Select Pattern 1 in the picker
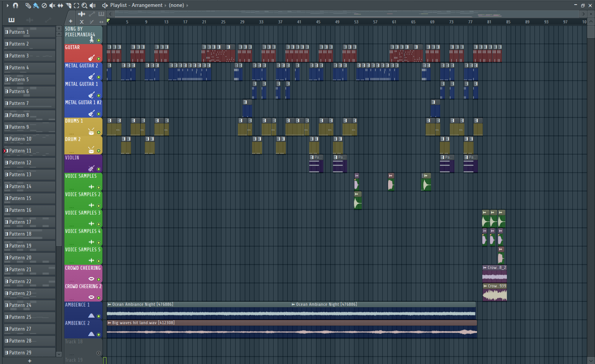 click(30, 32)
